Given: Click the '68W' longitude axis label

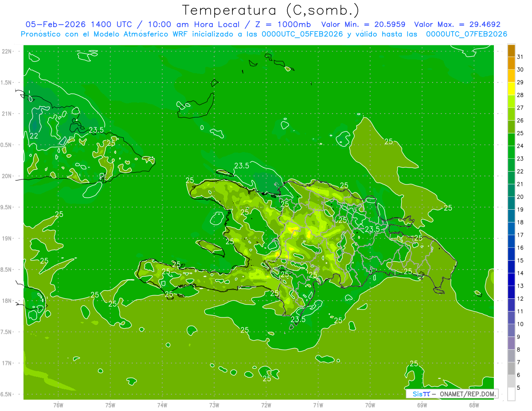Looking at the screenshot, I should click(474, 405).
